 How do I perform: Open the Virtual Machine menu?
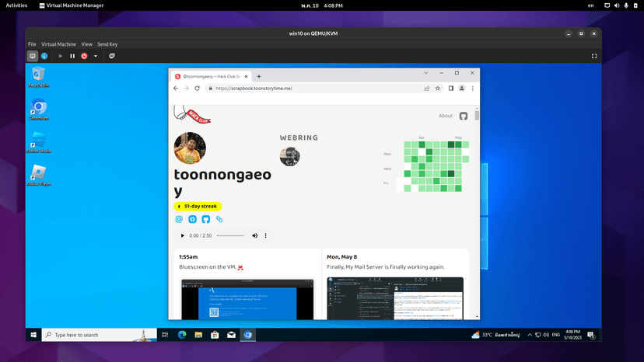58,44
